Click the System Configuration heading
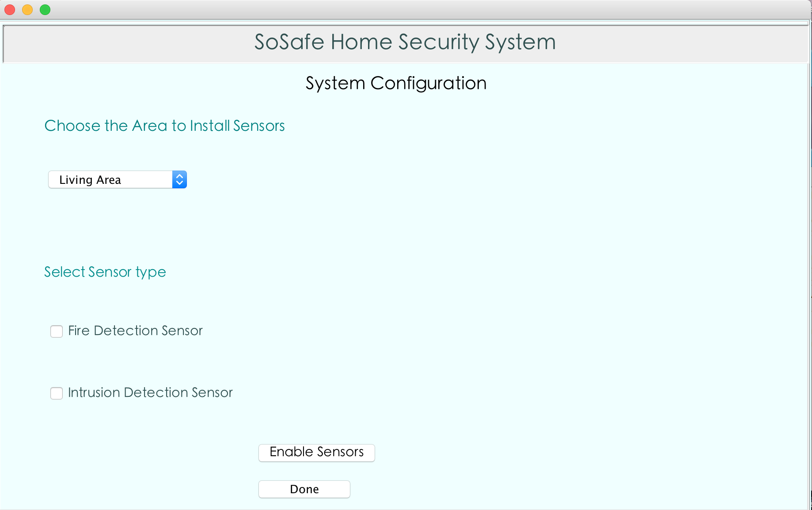This screenshot has height=510, width=812. pos(396,83)
